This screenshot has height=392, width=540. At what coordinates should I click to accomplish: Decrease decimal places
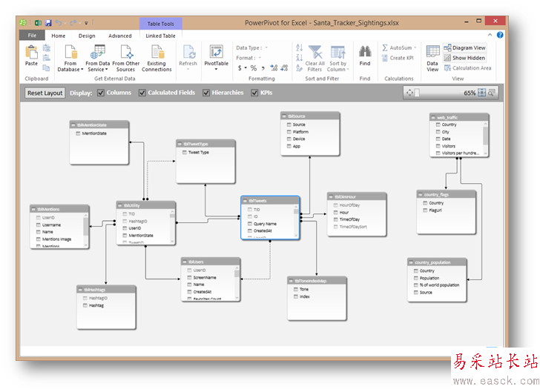[x=284, y=67]
